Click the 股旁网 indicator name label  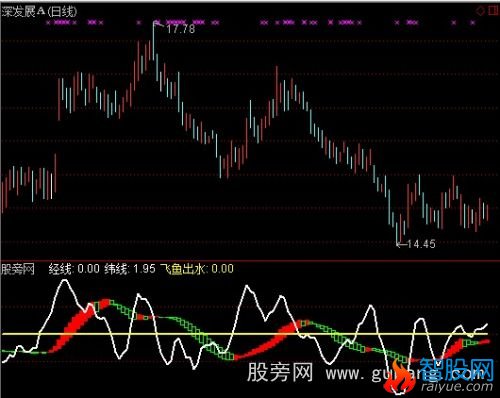[x=18, y=269]
